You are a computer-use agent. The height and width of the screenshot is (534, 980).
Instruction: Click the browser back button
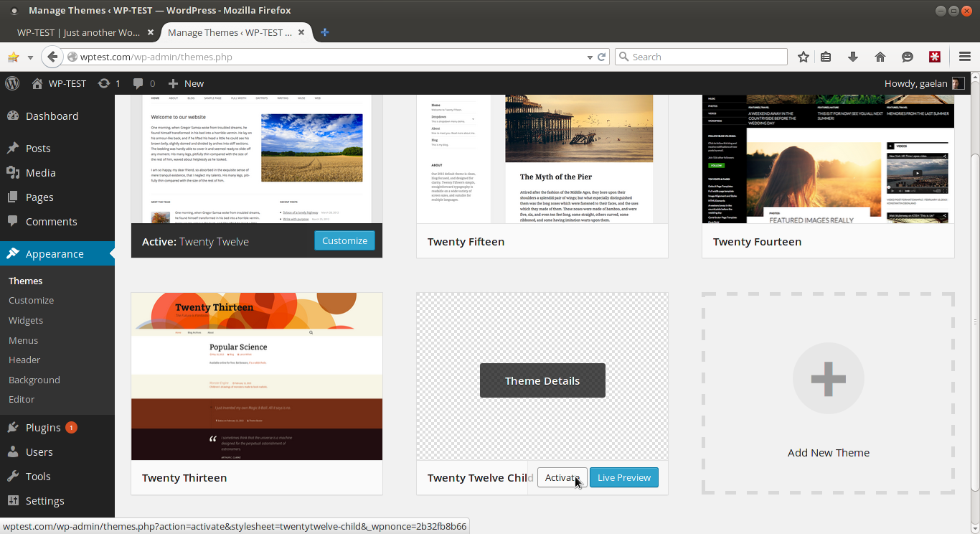(52, 57)
